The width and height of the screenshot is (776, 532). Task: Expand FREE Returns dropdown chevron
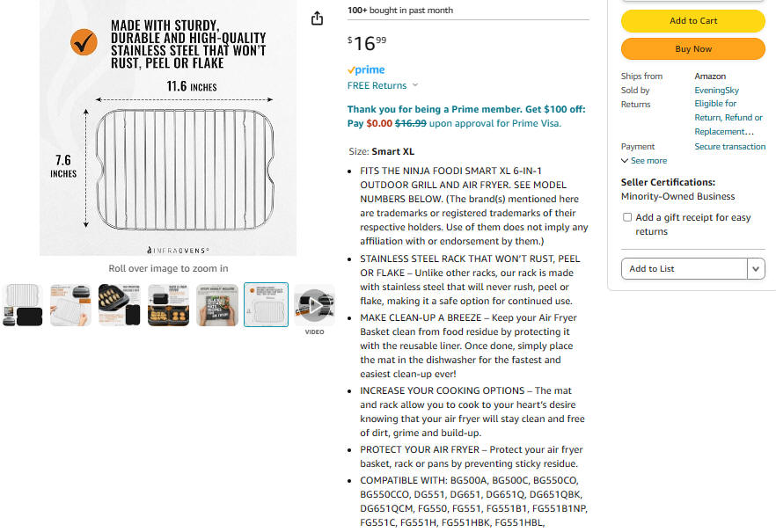pyautogui.click(x=415, y=85)
